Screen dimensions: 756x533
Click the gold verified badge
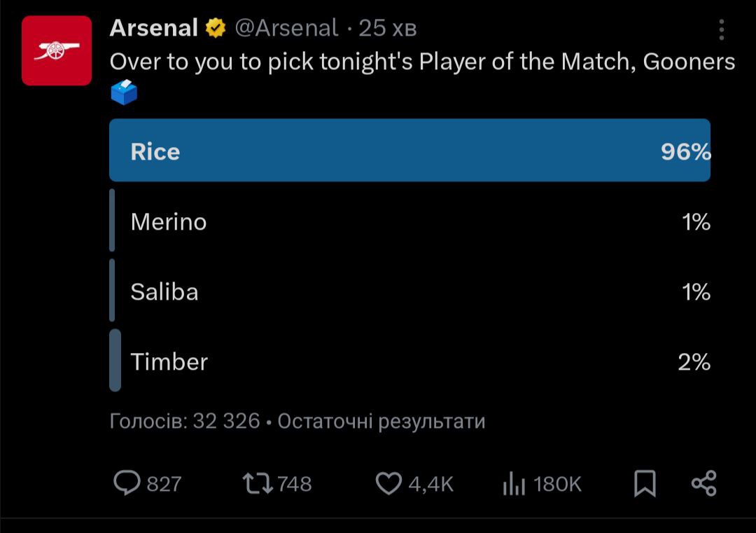click(x=216, y=28)
